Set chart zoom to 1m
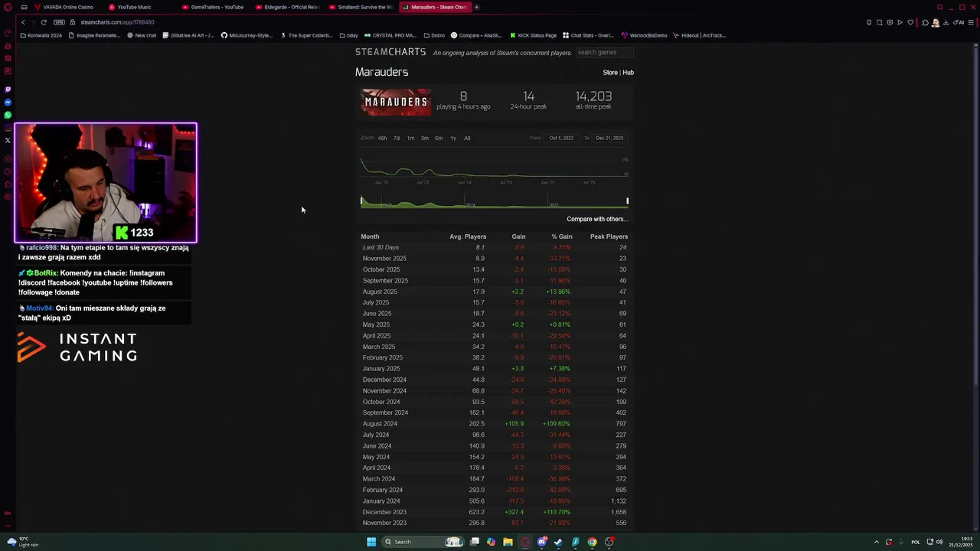The height and width of the screenshot is (551, 980). pos(410,138)
